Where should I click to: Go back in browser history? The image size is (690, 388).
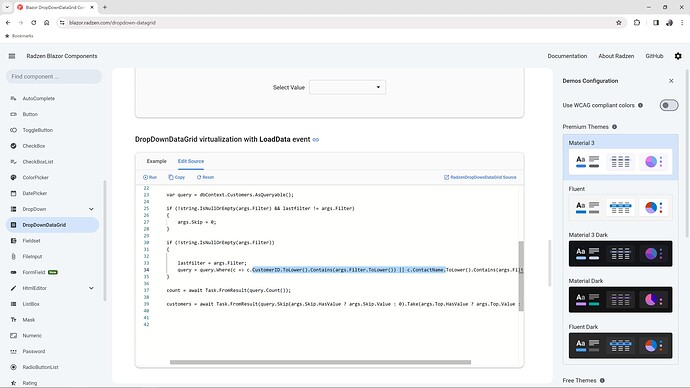(8, 22)
